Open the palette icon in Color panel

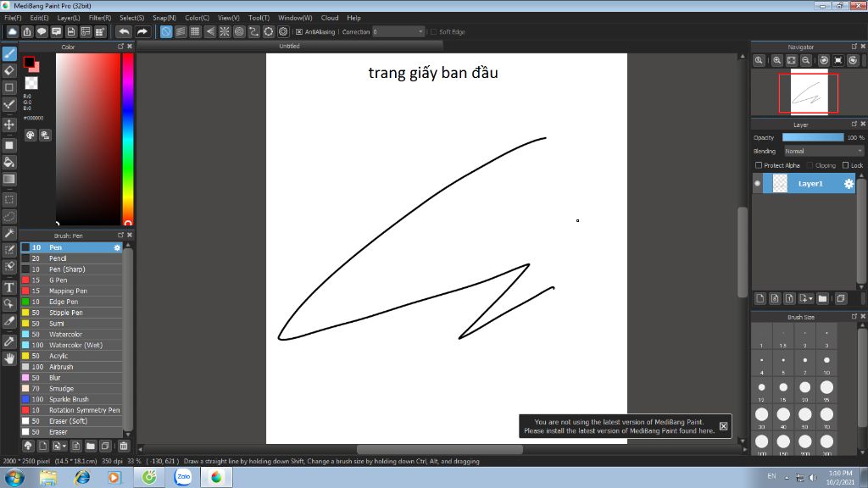pos(31,135)
